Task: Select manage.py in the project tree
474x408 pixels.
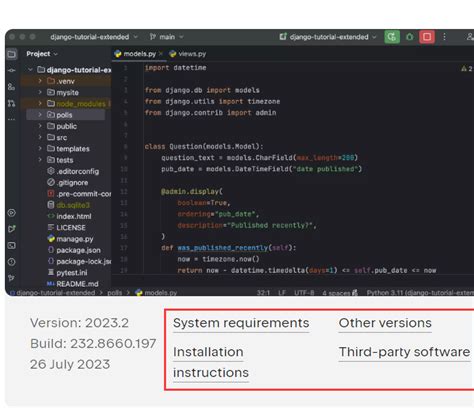Action: click(x=70, y=239)
